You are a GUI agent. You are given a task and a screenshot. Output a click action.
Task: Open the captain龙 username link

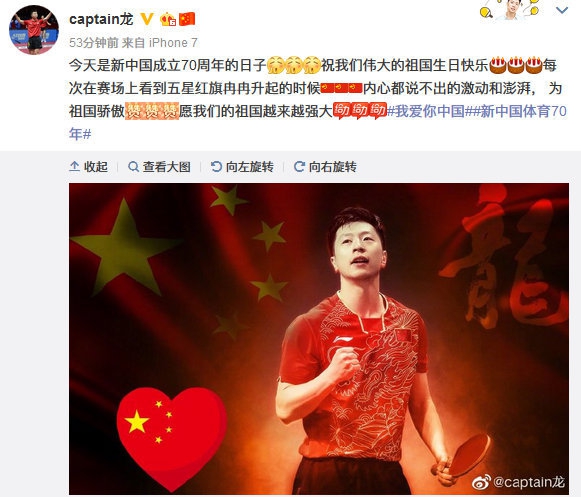tap(101, 19)
